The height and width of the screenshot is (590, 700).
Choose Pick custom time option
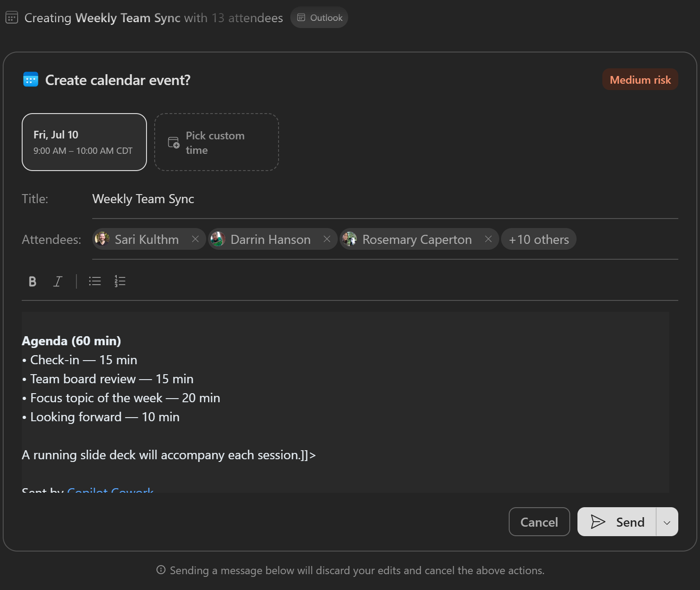coord(217,142)
